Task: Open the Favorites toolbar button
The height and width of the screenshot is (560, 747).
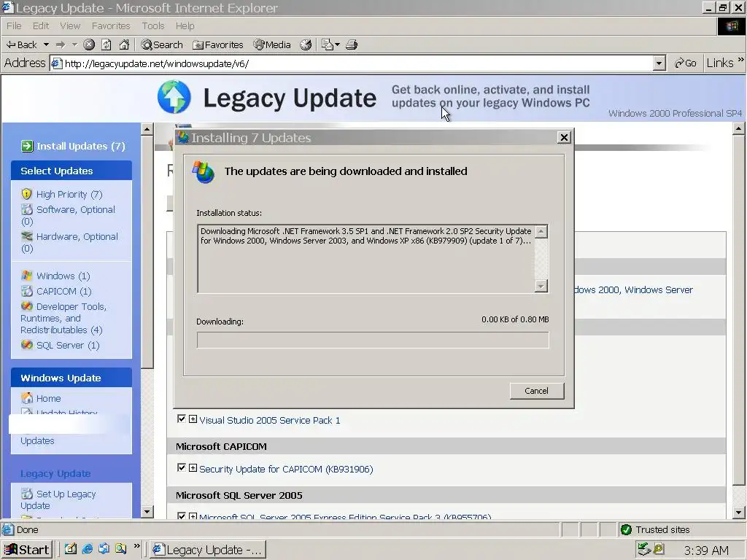Action: coord(217,44)
